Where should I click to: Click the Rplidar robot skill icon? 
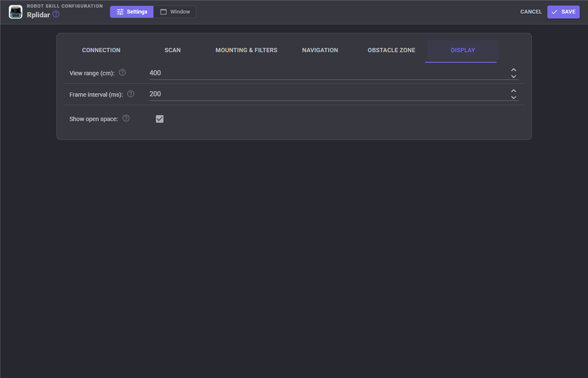[x=16, y=12]
